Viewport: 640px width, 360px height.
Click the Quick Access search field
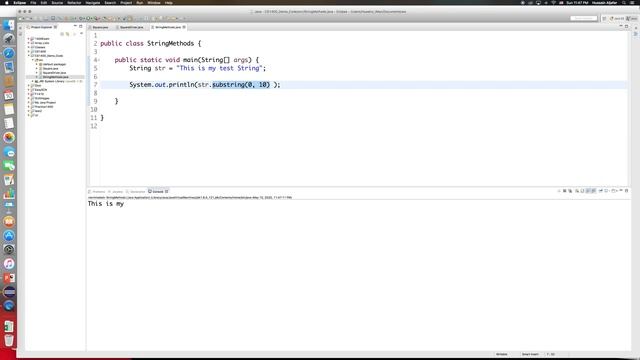click(584, 18)
